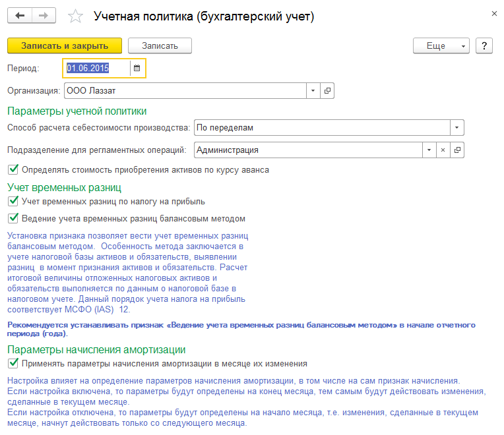This screenshot has height=435, width=504.
Task: Toggle Применять параметры начисления амортизации checkbox
Action: coord(13,363)
